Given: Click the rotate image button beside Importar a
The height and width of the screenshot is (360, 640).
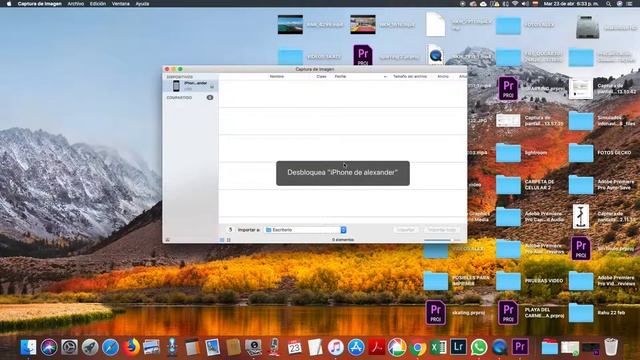Looking at the screenshot, I should point(230,230).
